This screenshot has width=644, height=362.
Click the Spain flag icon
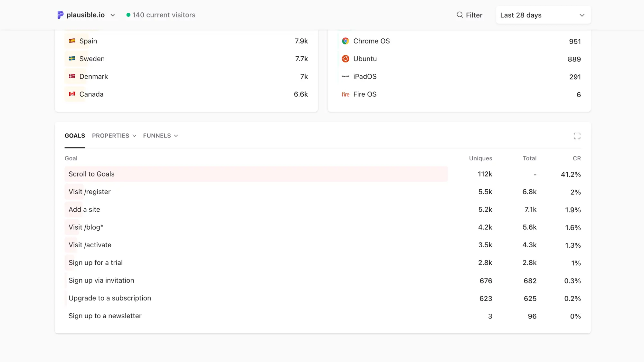[x=72, y=41]
